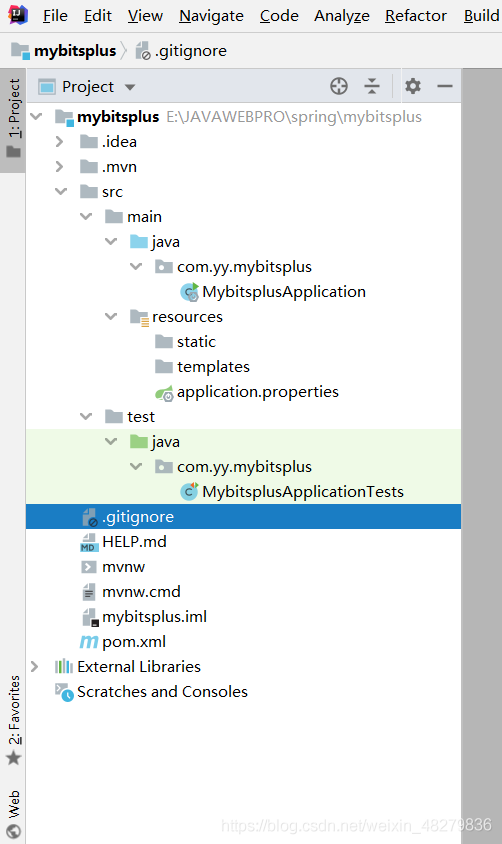Open the Project view dropdown

click(x=130, y=87)
